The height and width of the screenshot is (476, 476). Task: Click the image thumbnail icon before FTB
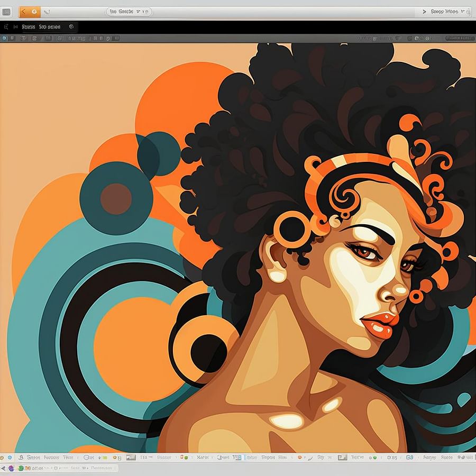click(131, 457)
